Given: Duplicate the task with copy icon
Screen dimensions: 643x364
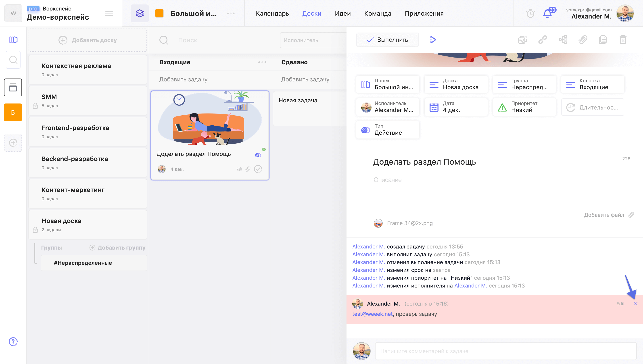Looking at the screenshot, I should coord(603,40).
